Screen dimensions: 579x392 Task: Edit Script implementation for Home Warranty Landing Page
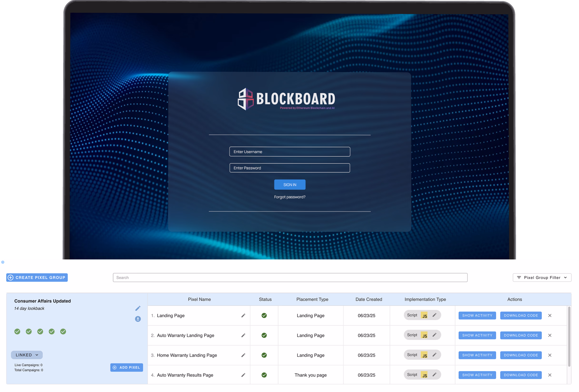pyautogui.click(x=434, y=355)
